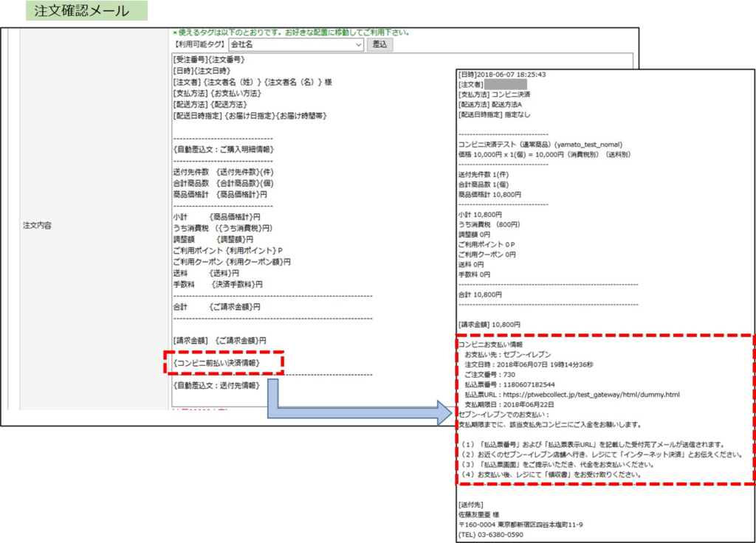Click the うち消費税 template line
Screen dimensions: 756x543
point(223,228)
